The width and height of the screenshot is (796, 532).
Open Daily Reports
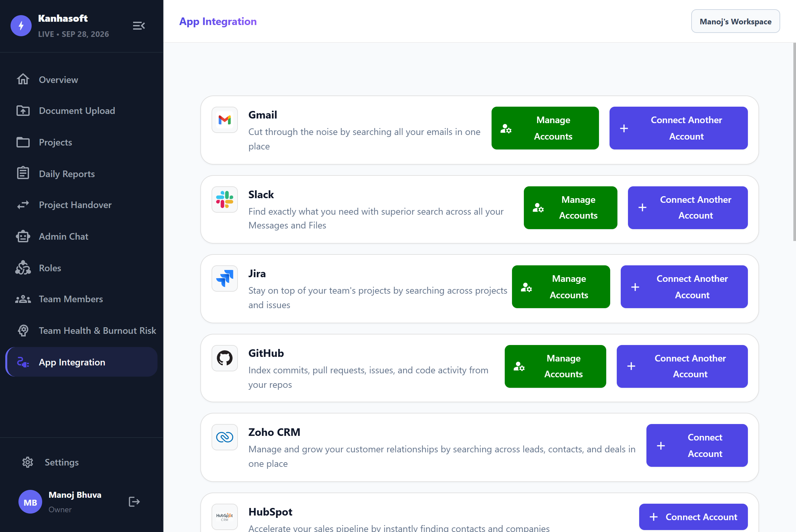point(81,174)
